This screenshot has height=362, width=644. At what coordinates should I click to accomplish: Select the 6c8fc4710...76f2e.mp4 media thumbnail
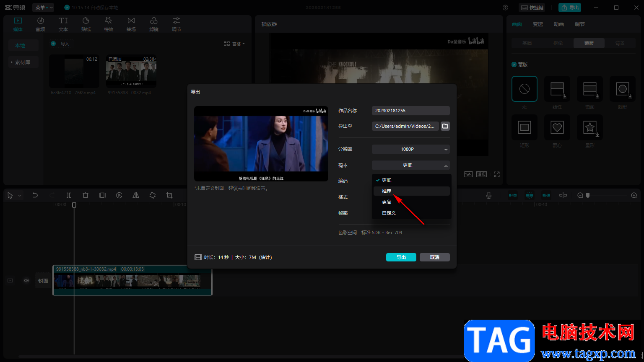[x=74, y=71]
